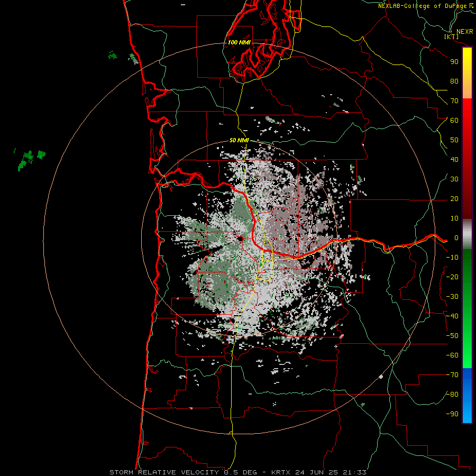476x476 pixels.
Task: Click the NEXR label at top right
Action: (464, 32)
